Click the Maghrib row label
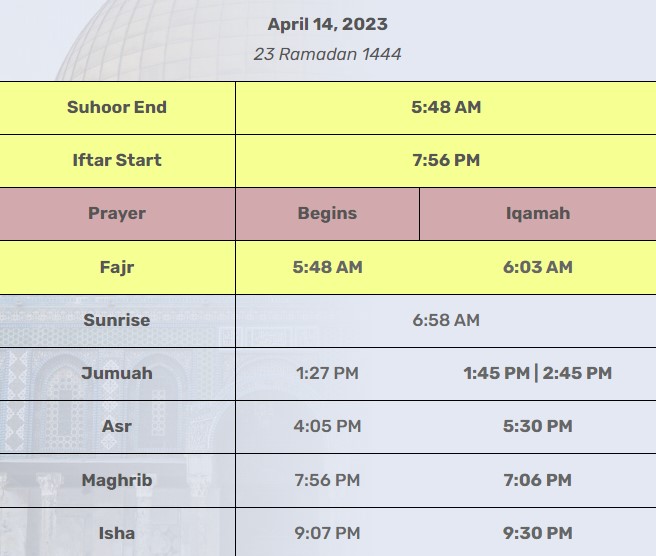Image resolution: width=656 pixels, height=556 pixels. (117, 480)
